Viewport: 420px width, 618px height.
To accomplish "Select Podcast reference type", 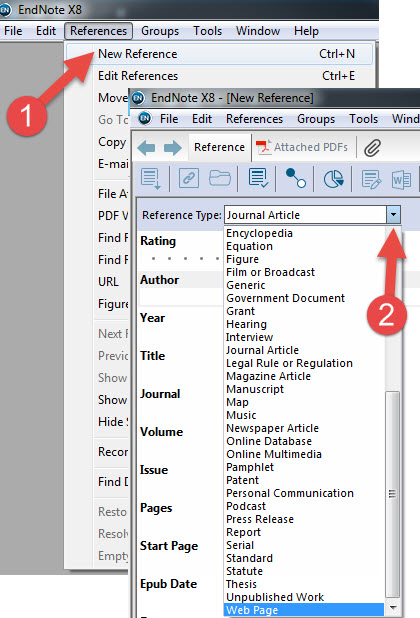I will click(246, 506).
